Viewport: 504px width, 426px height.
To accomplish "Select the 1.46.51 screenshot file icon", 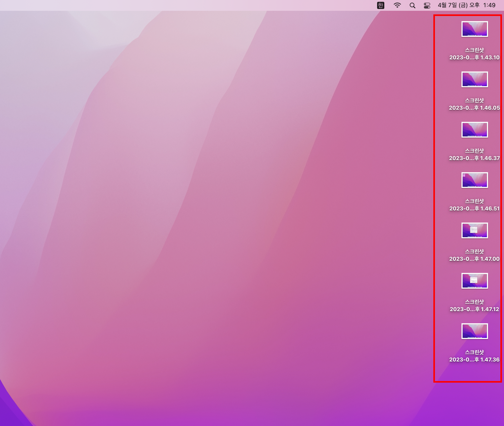I will 474,180.
